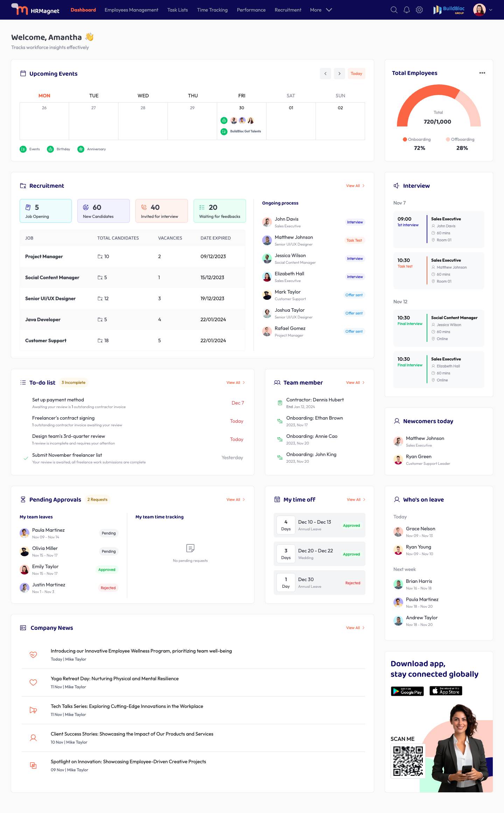
Task: Click the 3 Incomplete badge
Action: click(x=73, y=383)
